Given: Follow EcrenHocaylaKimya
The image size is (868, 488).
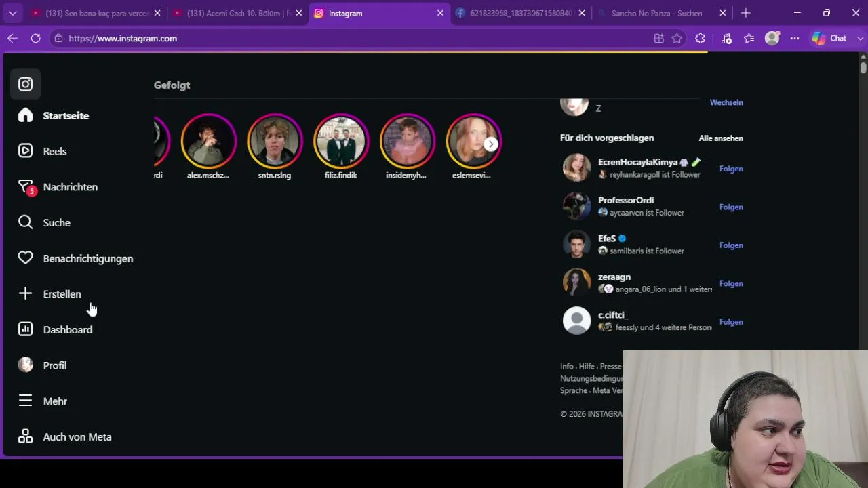Looking at the screenshot, I should pos(731,169).
